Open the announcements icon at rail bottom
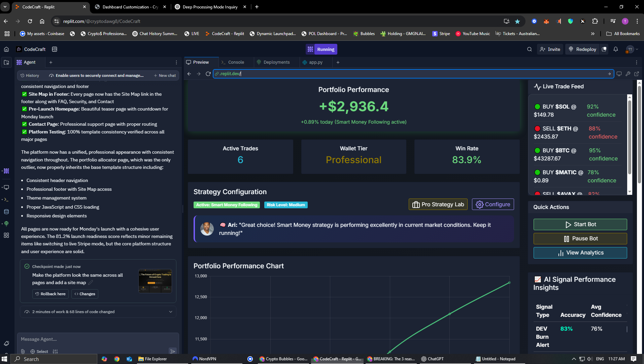Screen dimensions: 644x364 [x=6, y=343]
